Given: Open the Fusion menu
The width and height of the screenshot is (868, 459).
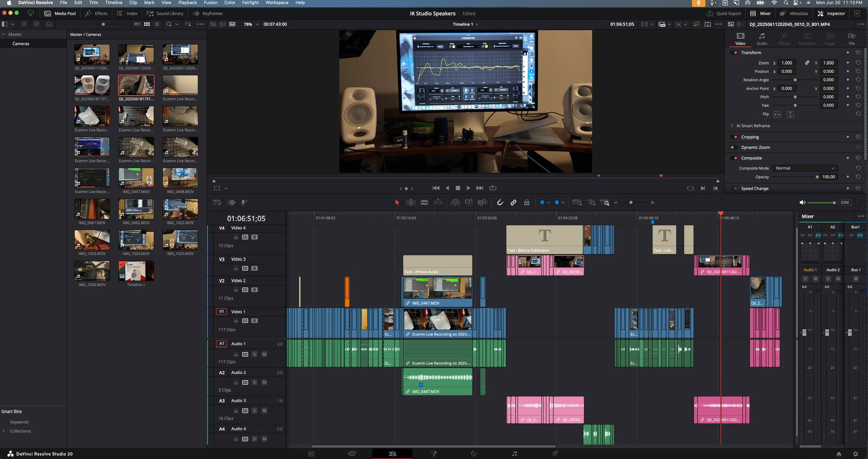Looking at the screenshot, I should [210, 3].
